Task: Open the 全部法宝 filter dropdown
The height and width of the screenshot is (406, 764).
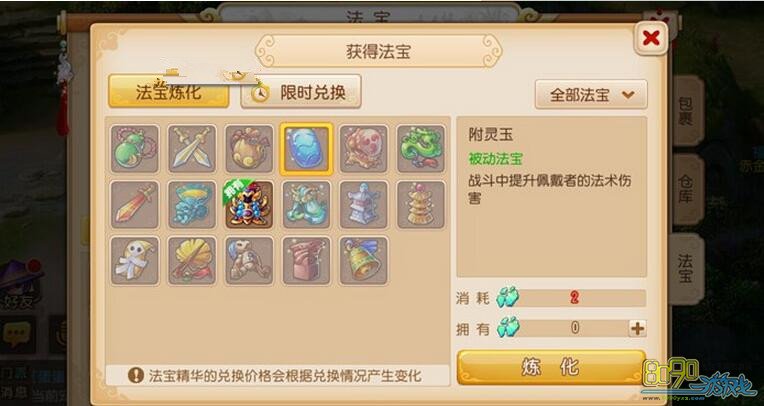Action: 591,95
